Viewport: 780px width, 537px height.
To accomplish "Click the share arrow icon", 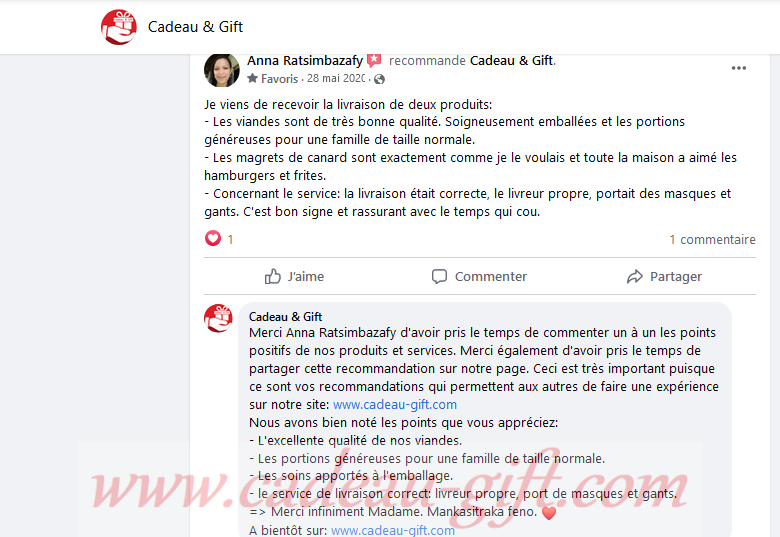I will [635, 276].
